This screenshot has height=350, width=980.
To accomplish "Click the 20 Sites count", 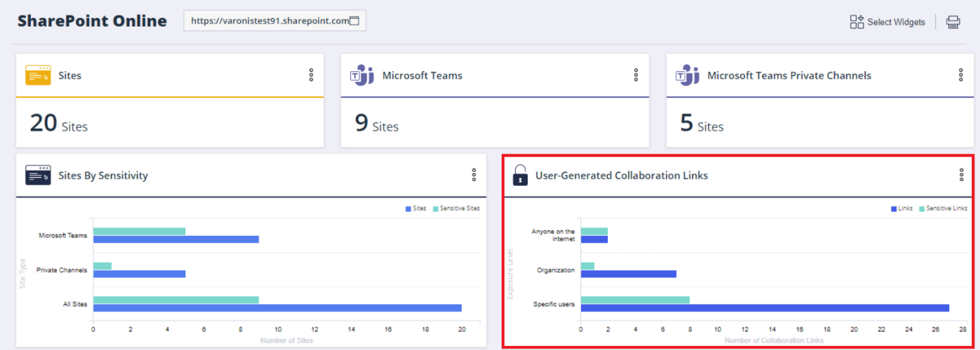I will pyautogui.click(x=59, y=124).
